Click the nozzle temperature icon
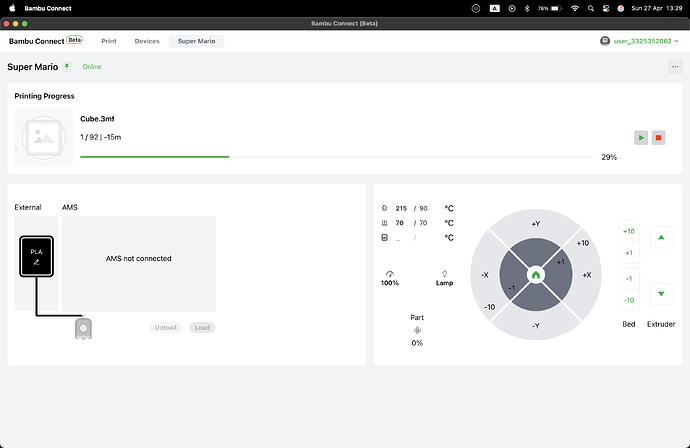This screenshot has height=448, width=690. coord(385,208)
